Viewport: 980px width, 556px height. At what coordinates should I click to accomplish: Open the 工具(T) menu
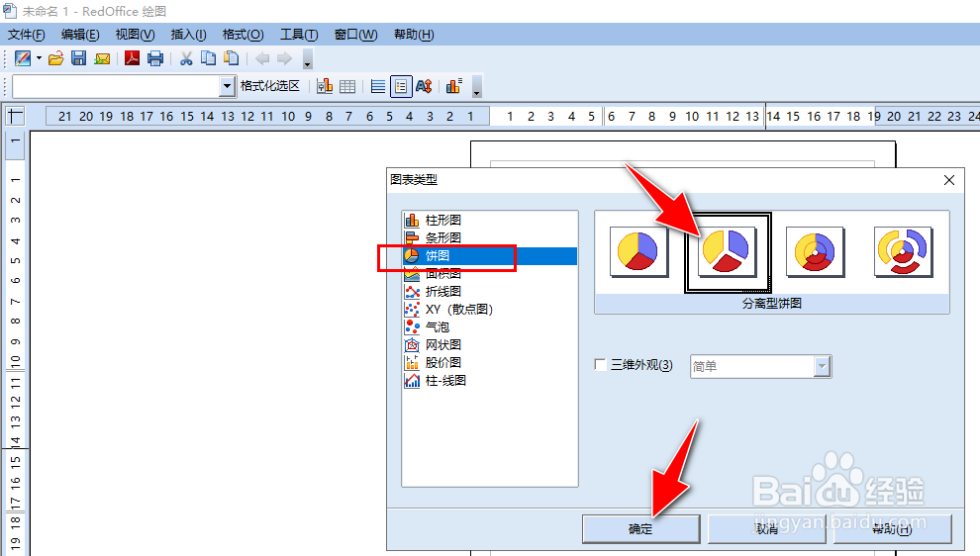(x=299, y=35)
